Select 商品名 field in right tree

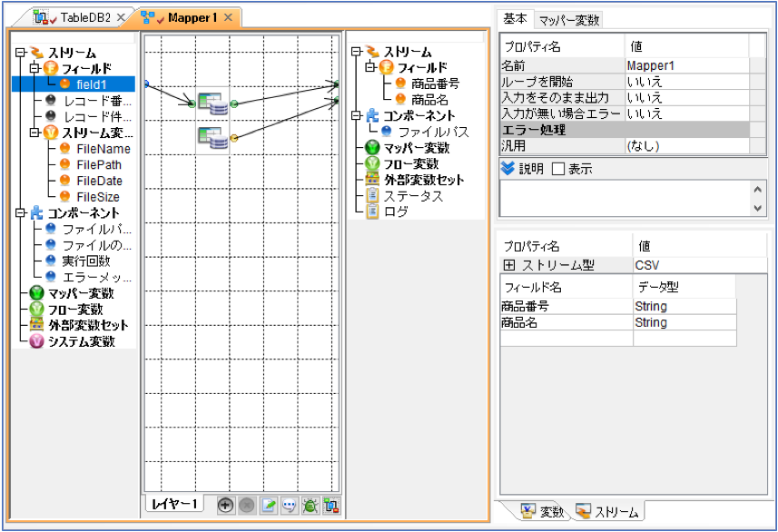click(x=429, y=99)
